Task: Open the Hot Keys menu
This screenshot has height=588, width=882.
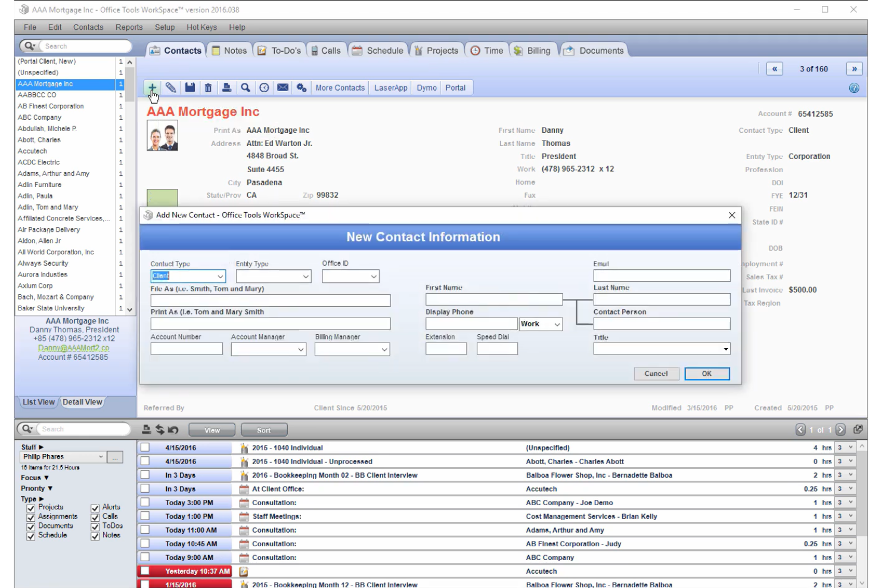Action: pos(201,27)
